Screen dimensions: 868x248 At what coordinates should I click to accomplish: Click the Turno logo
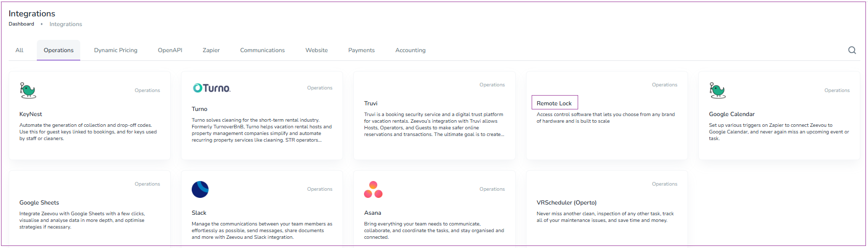(212, 88)
